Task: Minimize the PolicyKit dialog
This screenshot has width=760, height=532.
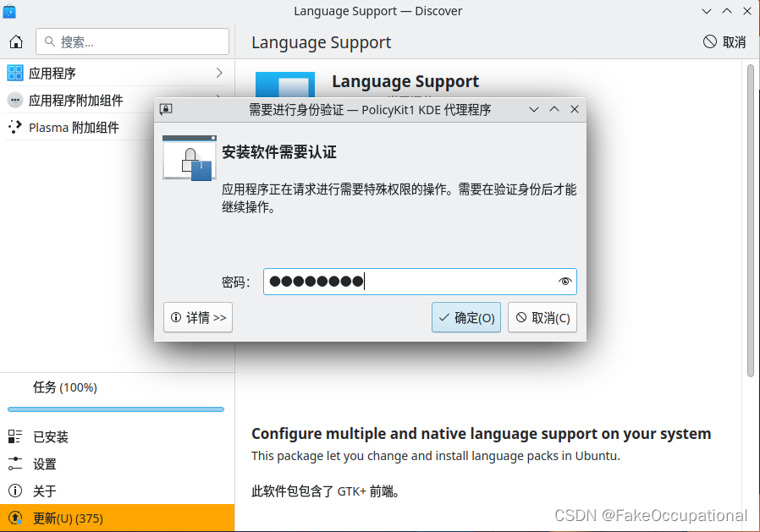Action: click(534, 109)
